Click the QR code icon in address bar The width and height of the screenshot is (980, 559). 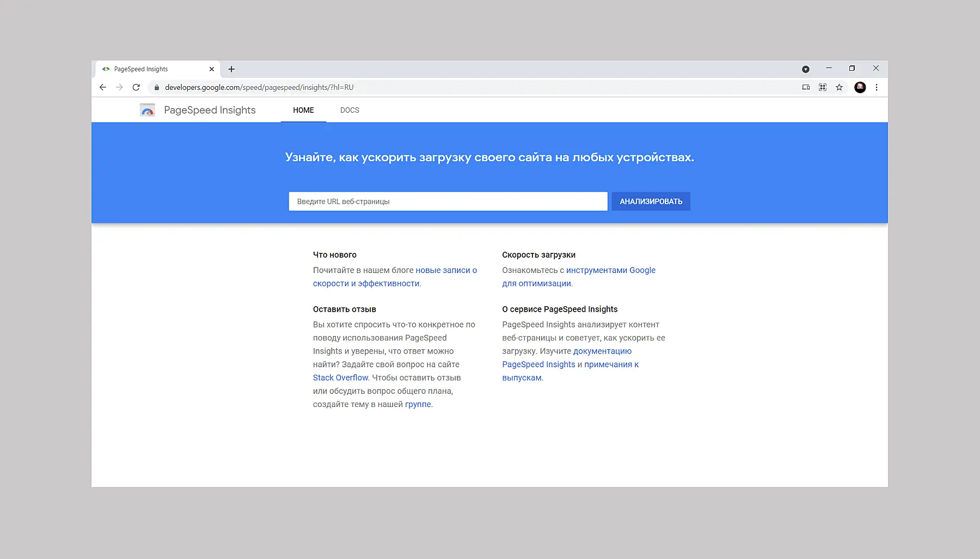[x=823, y=87]
